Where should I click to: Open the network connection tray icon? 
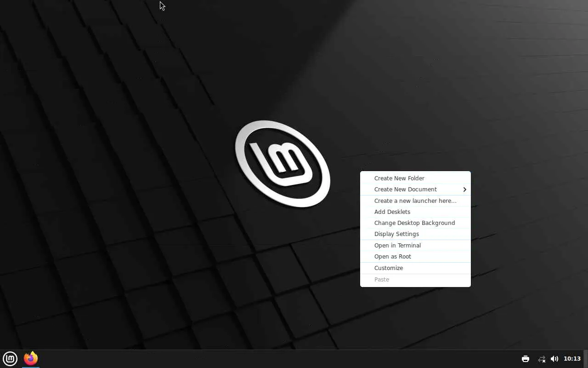(542, 359)
